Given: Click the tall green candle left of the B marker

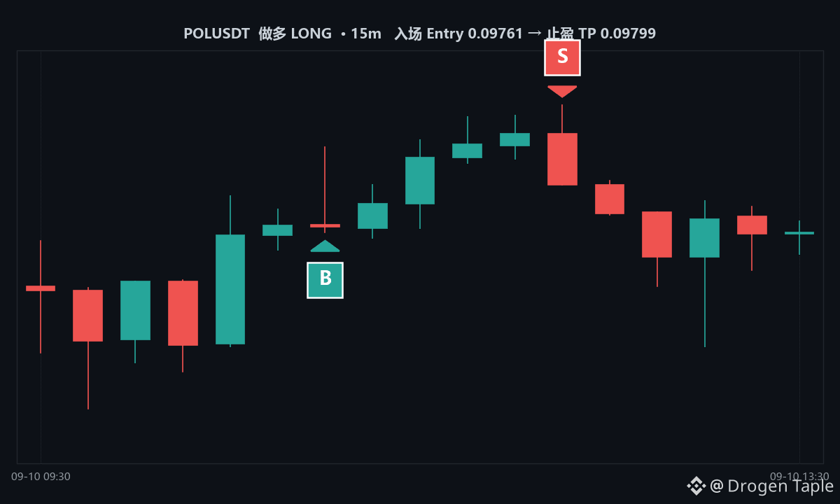Looking at the screenshot, I should coord(230,289).
